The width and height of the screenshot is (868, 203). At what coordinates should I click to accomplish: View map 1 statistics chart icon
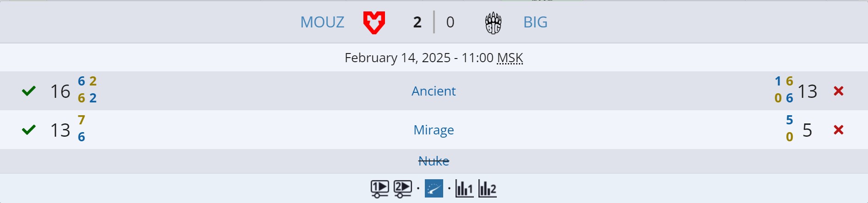[464, 188]
